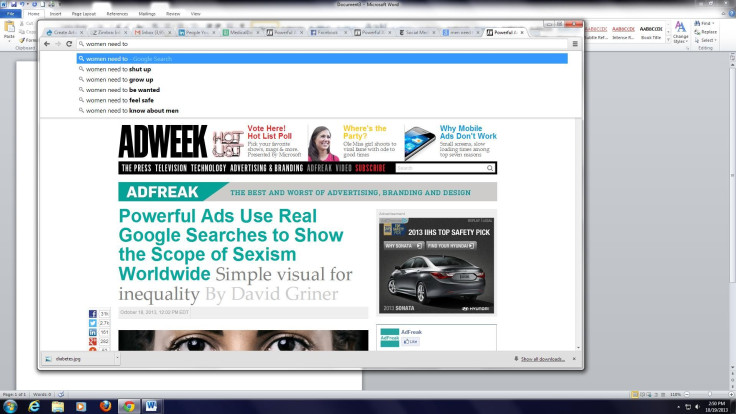Image resolution: width=736 pixels, height=414 pixels.
Task: Click the Facebook share icon beside article
Action: [x=92, y=314]
